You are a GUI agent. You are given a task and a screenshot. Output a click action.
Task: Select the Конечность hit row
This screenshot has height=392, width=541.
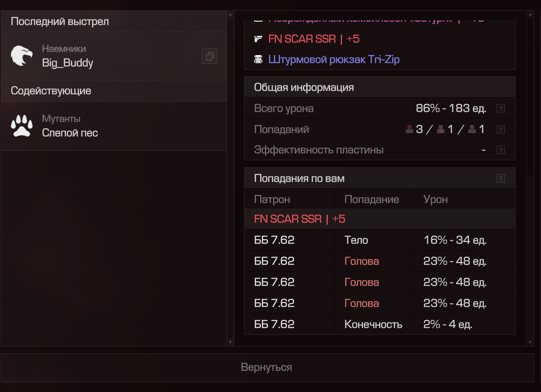[x=373, y=324]
